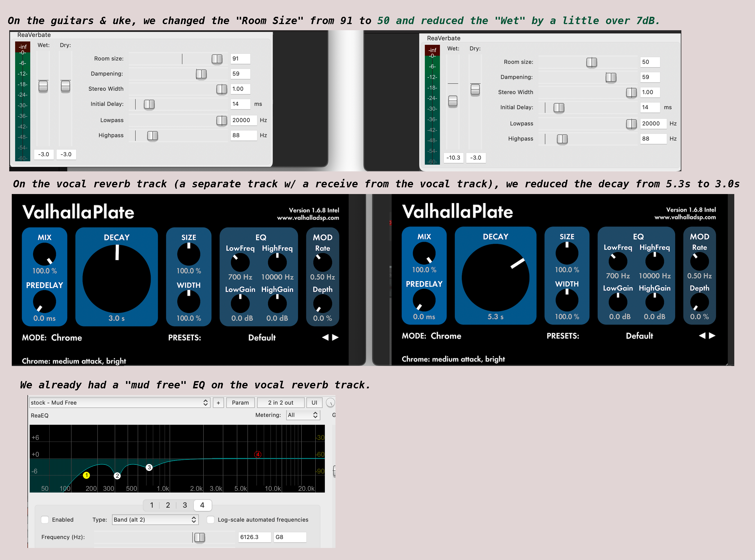Click the SIZE knob in right ValhallaPlate
The height and width of the screenshot is (560, 755).
(567, 253)
